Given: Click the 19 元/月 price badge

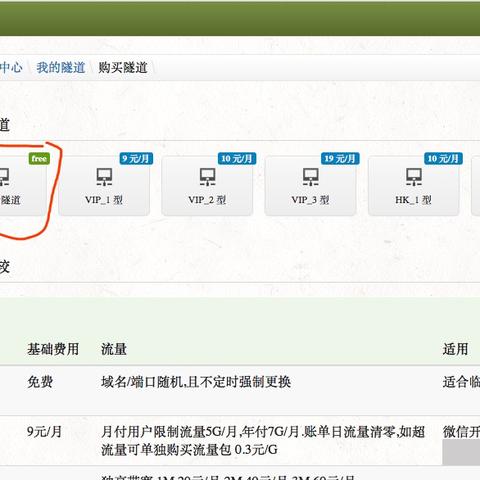Looking at the screenshot, I should 340,158.
